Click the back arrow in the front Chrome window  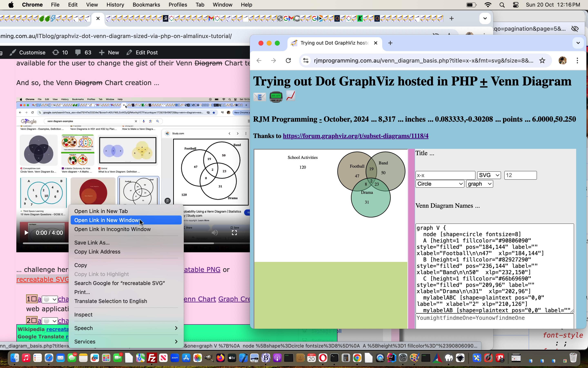click(259, 61)
